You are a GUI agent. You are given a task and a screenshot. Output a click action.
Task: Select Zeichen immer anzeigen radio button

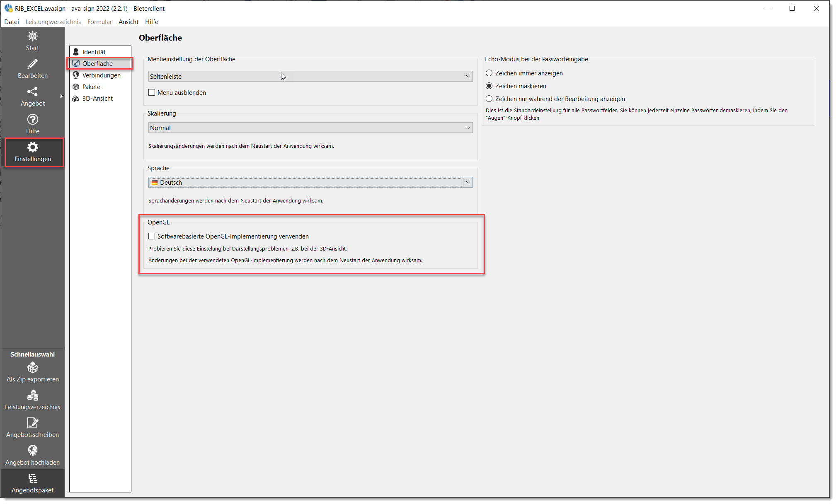[489, 73]
